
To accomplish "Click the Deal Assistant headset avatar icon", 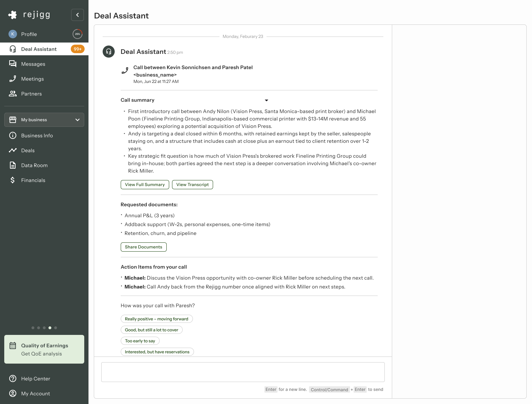I will 109,51.
